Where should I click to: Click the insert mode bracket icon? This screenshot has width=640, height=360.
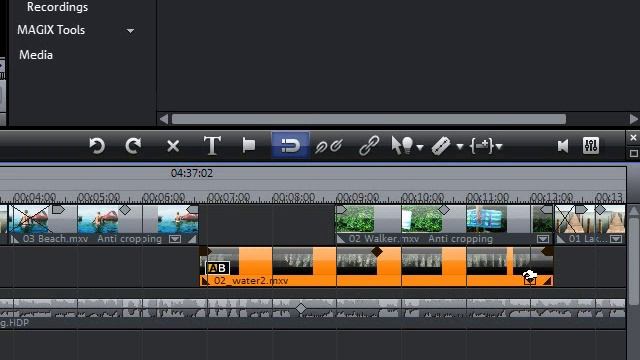pyautogui.click(x=482, y=146)
